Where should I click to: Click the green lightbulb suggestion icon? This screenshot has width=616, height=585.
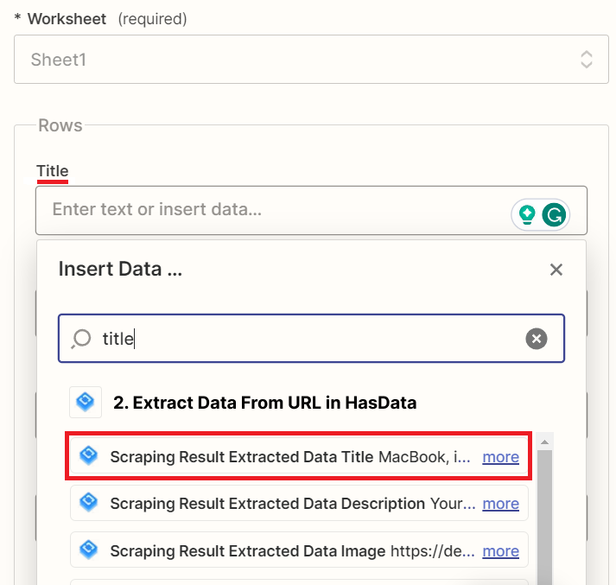[x=527, y=215]
